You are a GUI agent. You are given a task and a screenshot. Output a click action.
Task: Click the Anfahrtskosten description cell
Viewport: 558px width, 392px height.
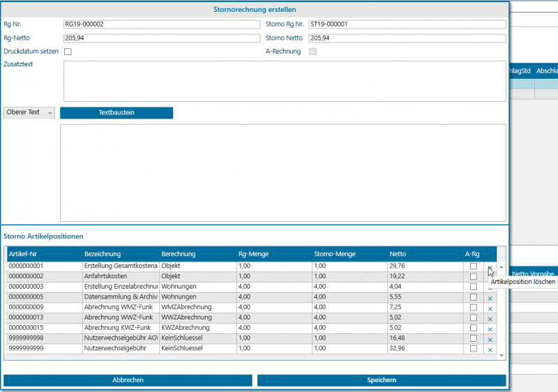(x=121, y=276)
